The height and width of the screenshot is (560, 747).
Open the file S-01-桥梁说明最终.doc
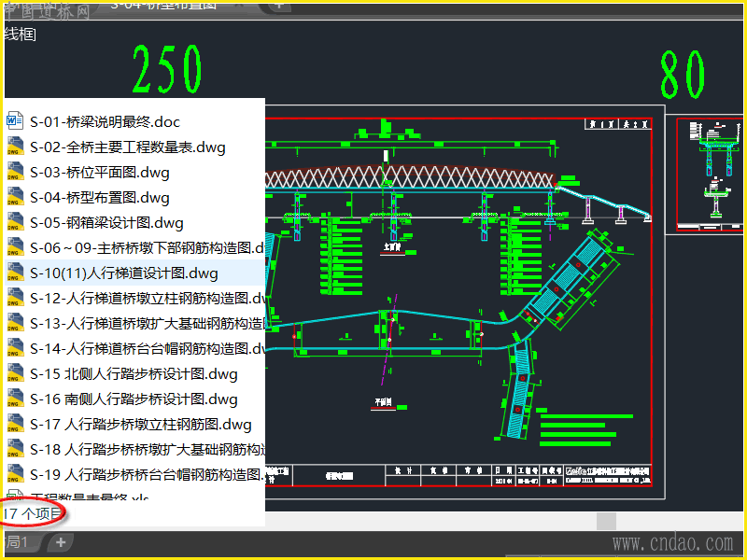[x=105, y=122]
